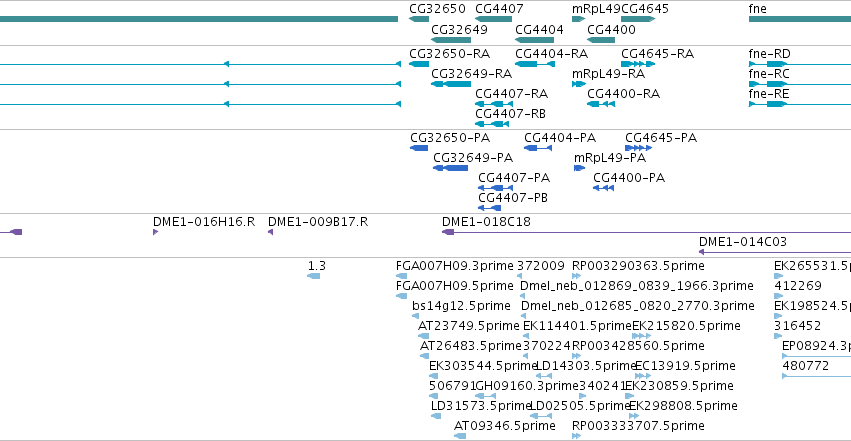The image size is (851, 441).
Task: Click the feature labeled 370224
Action: 525,356
